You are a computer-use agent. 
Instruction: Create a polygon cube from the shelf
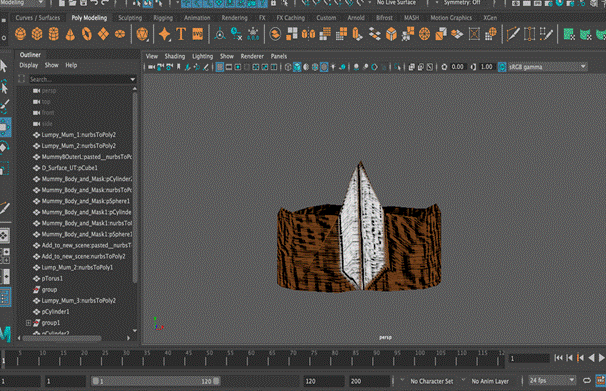(x=37, y=34)
